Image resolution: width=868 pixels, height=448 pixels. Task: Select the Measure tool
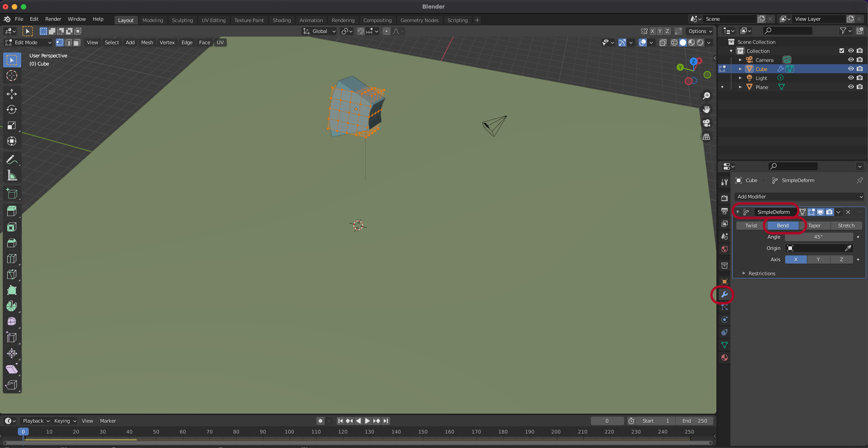(12, 176)
